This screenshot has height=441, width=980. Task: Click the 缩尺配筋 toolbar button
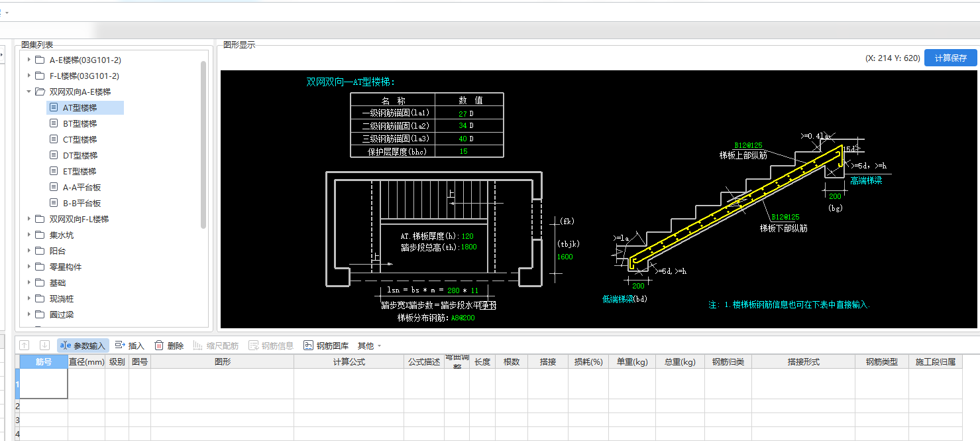click(215, 346)
